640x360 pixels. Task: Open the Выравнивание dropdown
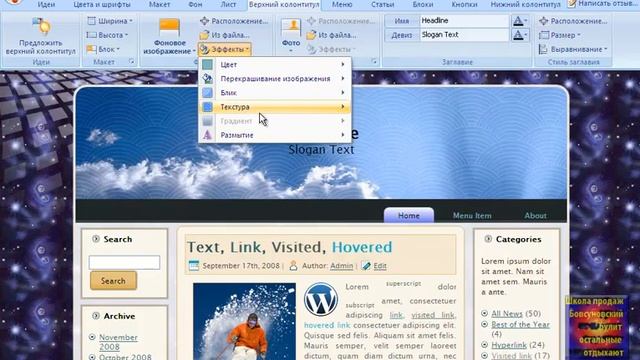click(x=573, y=49)
